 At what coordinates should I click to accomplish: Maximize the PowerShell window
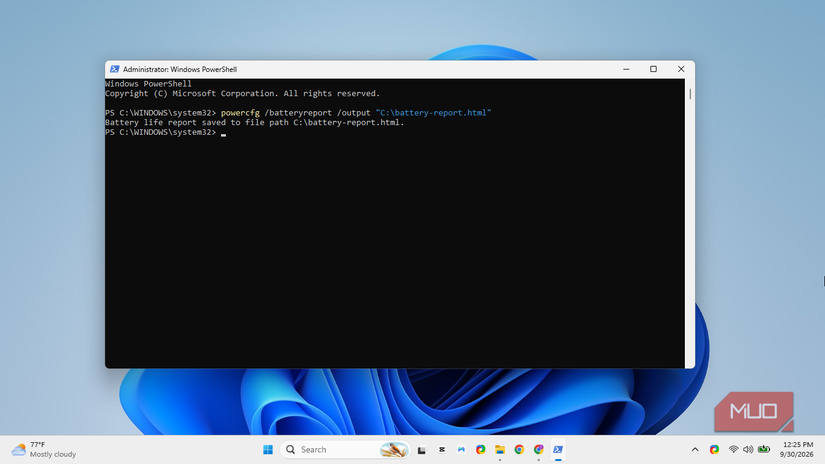coord(653,69)
